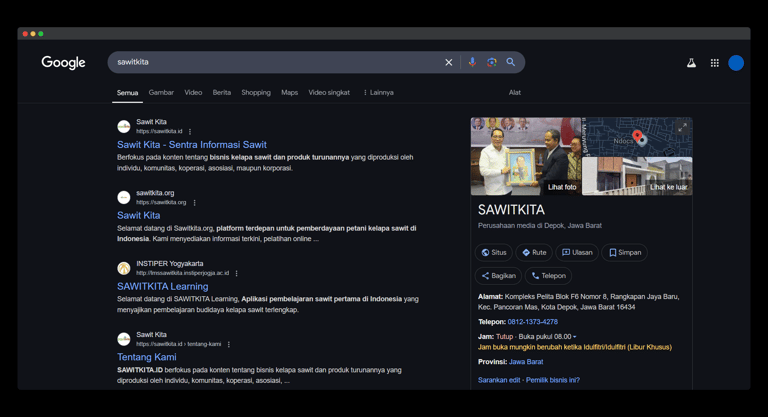Get directions with the Rute button
Screen dimensions: 768x417
coord(534,252)
